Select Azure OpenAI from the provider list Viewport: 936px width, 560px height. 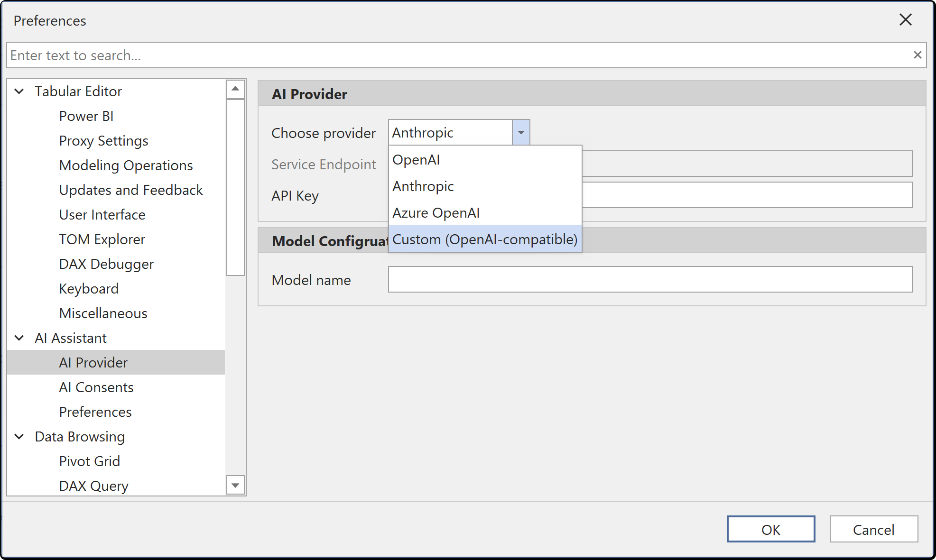point(435,212)
